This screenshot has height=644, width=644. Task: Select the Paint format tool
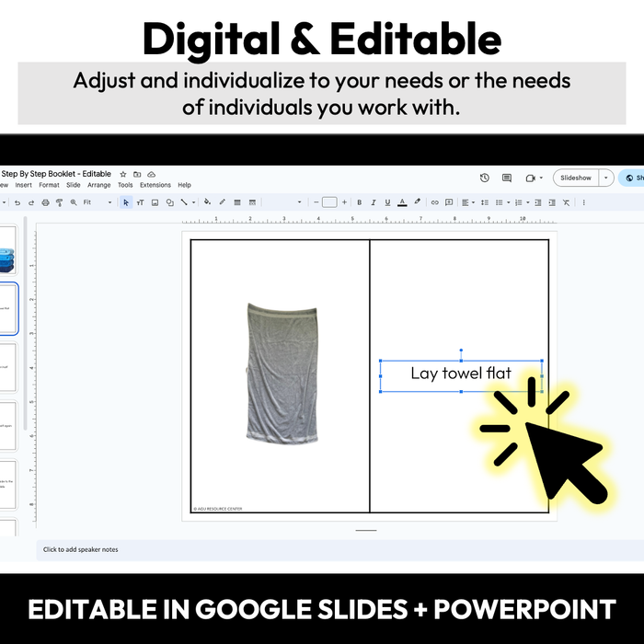tap(58, 202)
